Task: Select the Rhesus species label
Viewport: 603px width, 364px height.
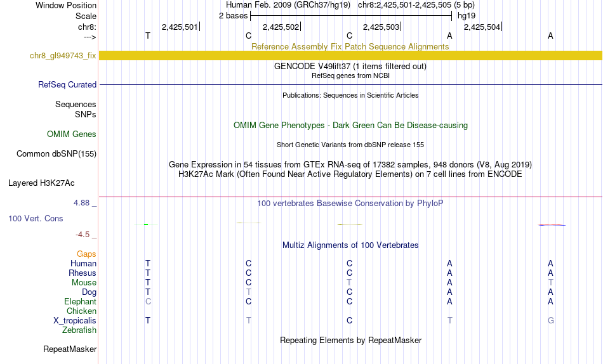Action: pyautogui.click(x=83, y=273)
